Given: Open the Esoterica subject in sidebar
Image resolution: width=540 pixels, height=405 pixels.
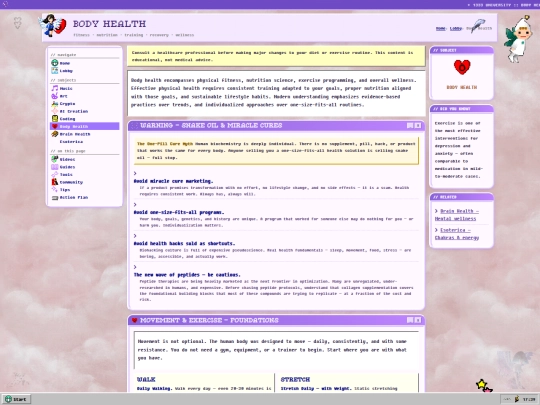Looking at the screenshot, I should click(71, 142).
